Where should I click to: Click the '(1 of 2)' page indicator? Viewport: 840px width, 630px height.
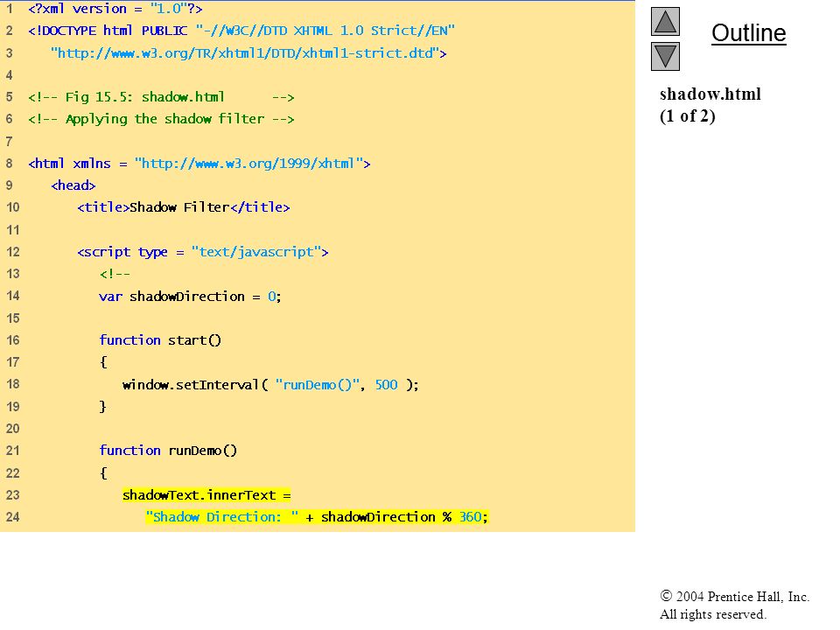pyautogui.click(x=688, y=116)
